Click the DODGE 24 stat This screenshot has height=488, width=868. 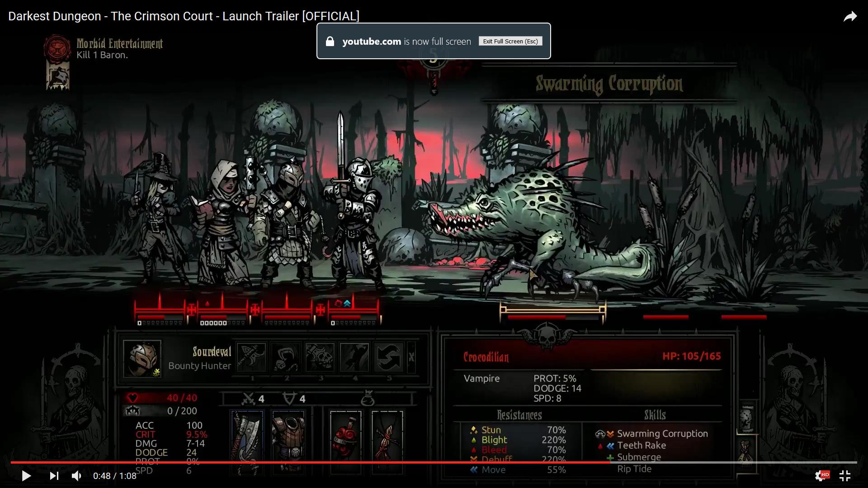click(x=166, y=452)
